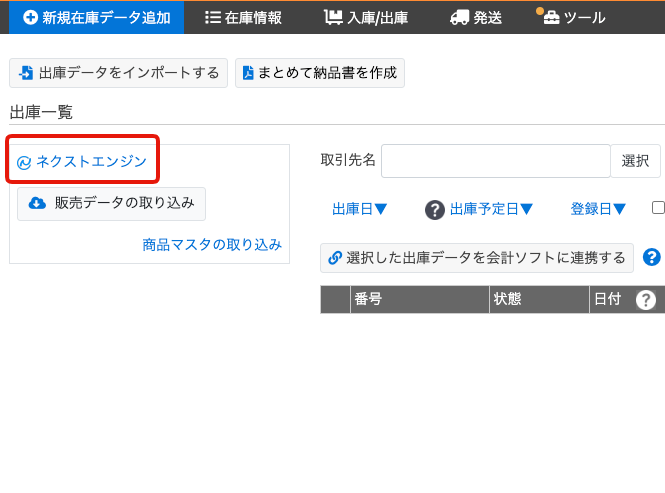This screenshot has height=493, width=665.
Task: Click blue help icon beside 会計ソフト連携 button
Action: click(652, 257)
